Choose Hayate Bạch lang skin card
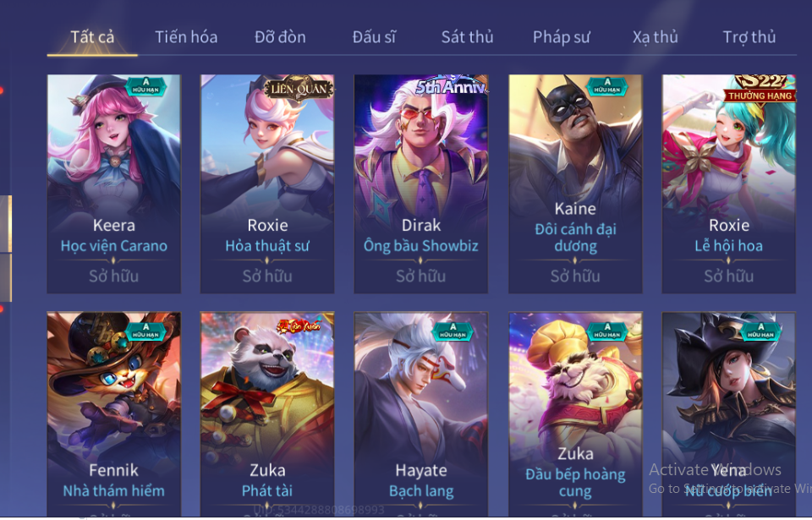The image size is (812, 520). pyautogui.click(x=421, y=414)
